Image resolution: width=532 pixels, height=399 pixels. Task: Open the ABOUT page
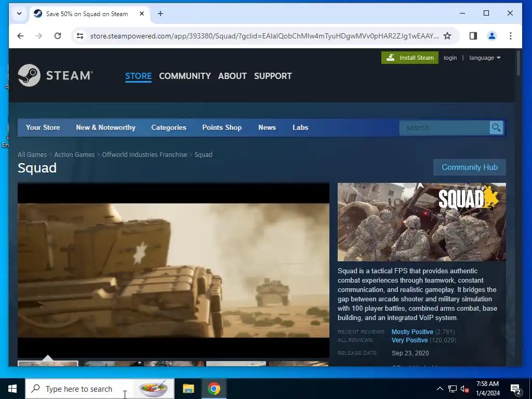pyautogui.click(x=232, y=76)
